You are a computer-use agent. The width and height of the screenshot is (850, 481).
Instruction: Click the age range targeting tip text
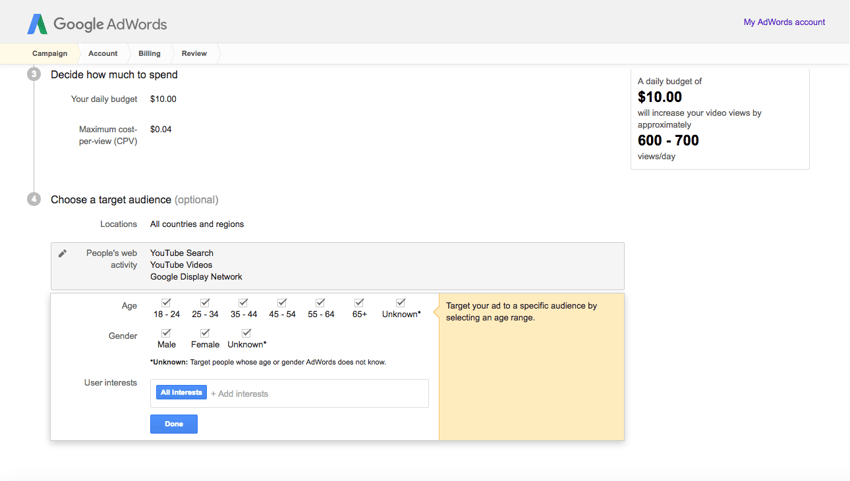(x=521, y=312)
